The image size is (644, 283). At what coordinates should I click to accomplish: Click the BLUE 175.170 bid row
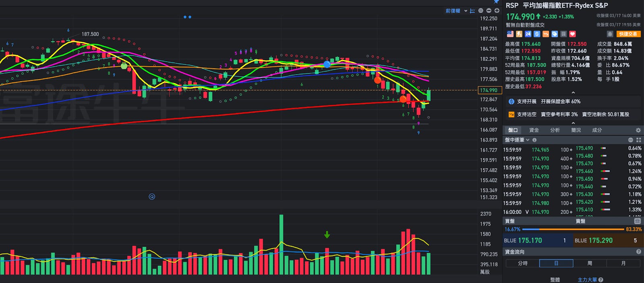tap(537, 241)
